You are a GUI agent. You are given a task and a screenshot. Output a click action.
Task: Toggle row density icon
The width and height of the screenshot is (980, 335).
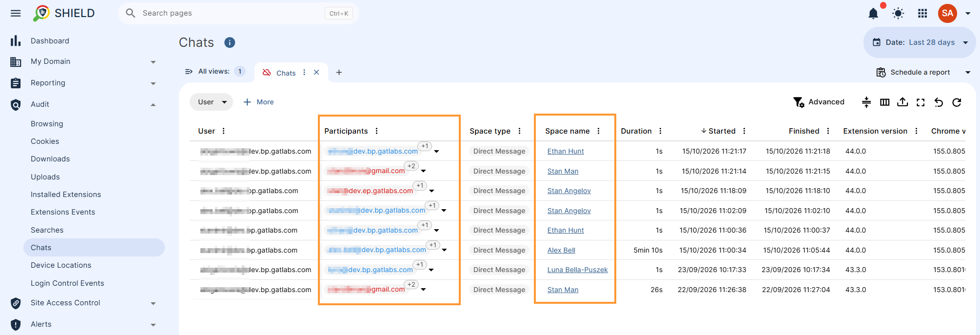(x=866, y=102)
